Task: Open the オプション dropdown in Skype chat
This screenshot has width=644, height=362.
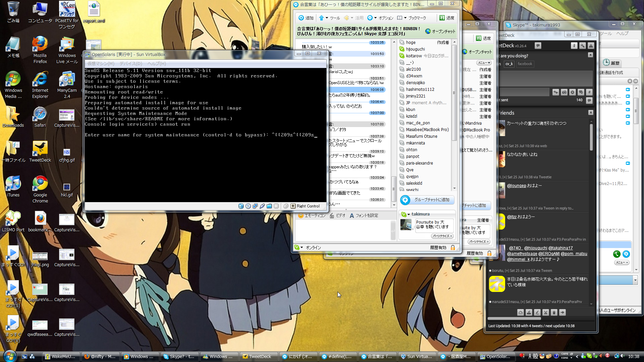Action: click(x=380, y=18)
